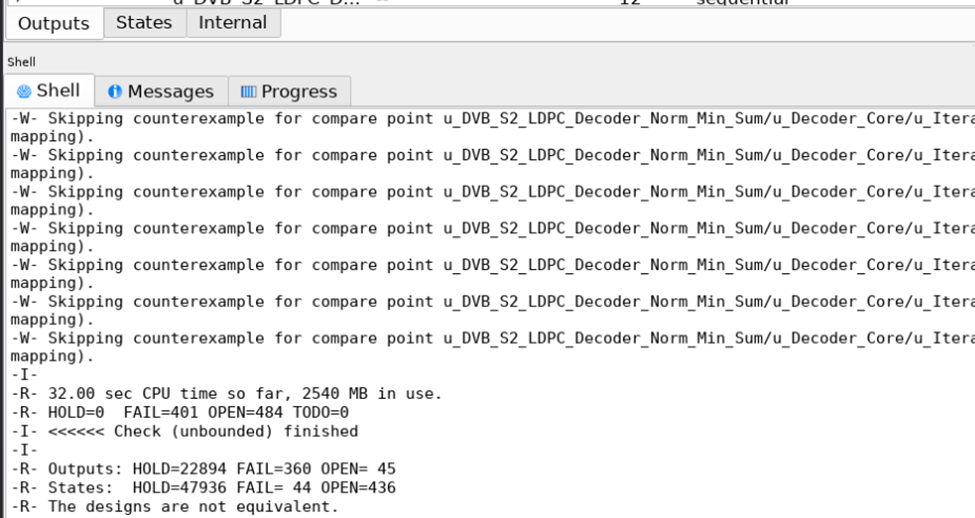Select the Internal tab
Screen dimensions: 975x518
pyautogui.click(x=233, y=22)
